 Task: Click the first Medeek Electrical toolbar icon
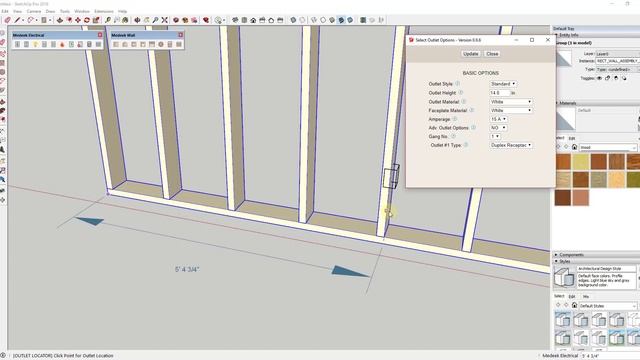click(x=17, y=44)
